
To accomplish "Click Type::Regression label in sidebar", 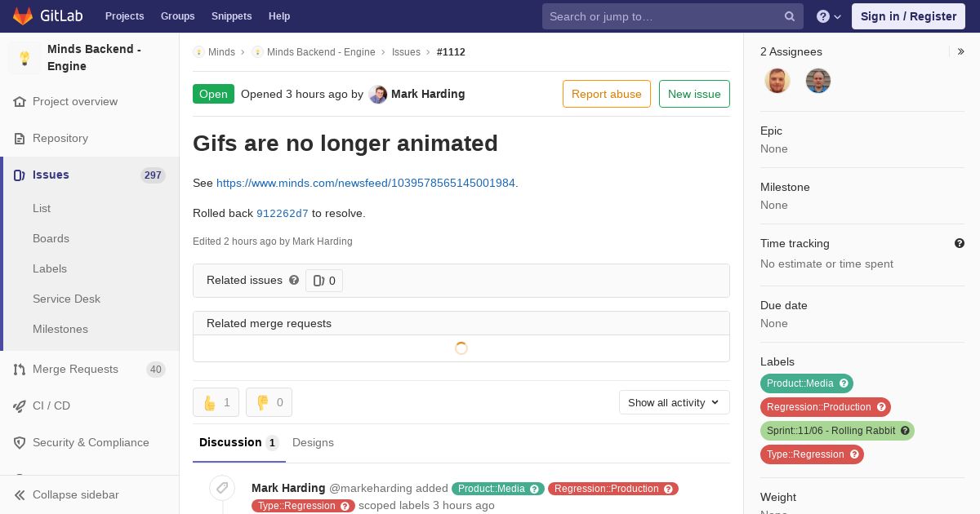I will tap(805, 454).
